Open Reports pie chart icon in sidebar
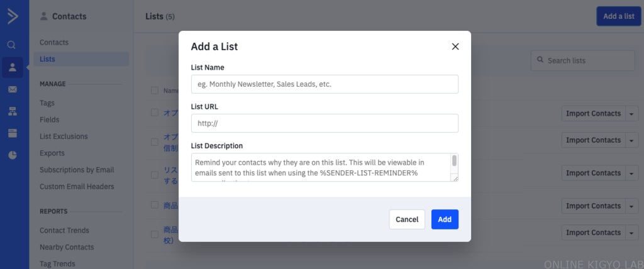This screenshot has height=269, width=644. (13, 155)
